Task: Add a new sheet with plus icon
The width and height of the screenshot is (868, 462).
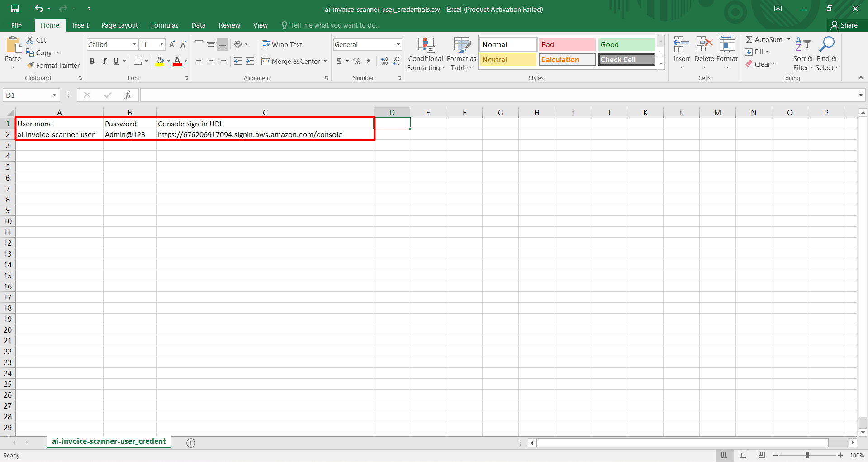Action: click(191, 443)
